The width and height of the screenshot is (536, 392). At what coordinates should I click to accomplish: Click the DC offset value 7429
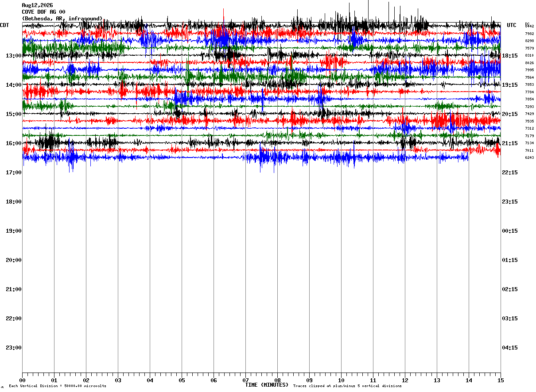click(x=529, y=114)
